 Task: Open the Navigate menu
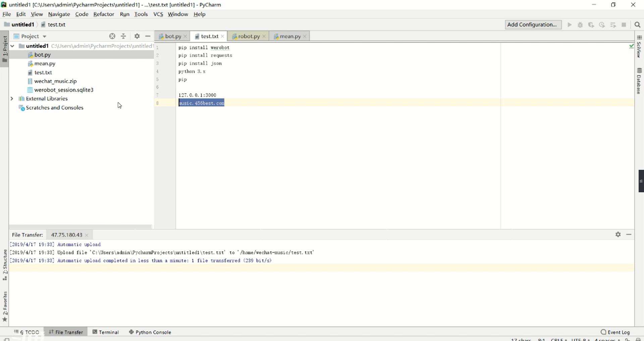59,14
